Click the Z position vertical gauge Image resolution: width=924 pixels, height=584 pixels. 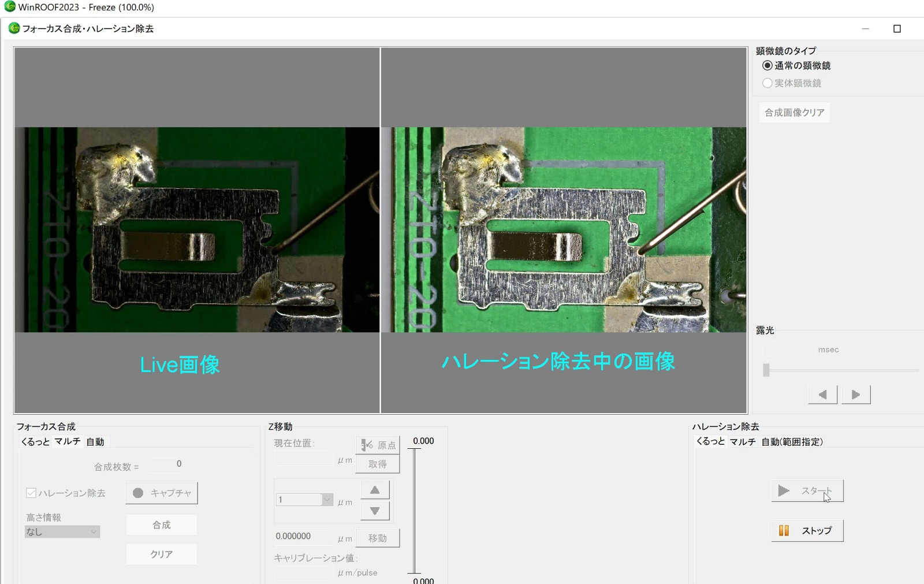(x=415, y=511)
